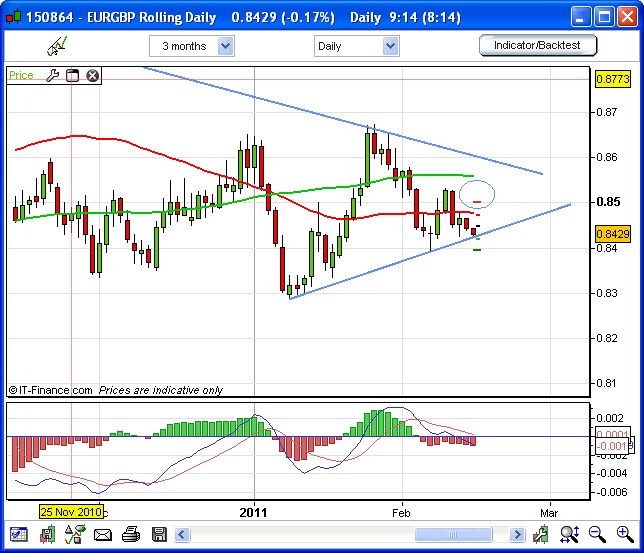Click the IT-Finance.com copyright text
The height and width of the screenshot is (553, 644).
click(x=51, y=390)
